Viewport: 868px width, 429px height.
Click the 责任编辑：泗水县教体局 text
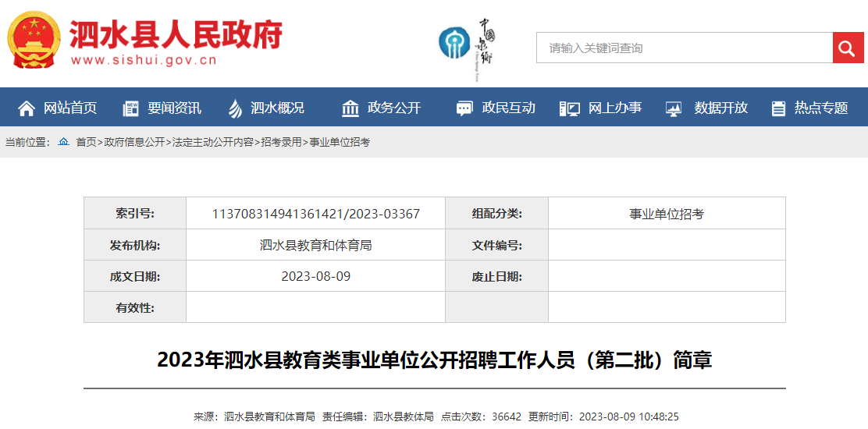coord(379,417)
